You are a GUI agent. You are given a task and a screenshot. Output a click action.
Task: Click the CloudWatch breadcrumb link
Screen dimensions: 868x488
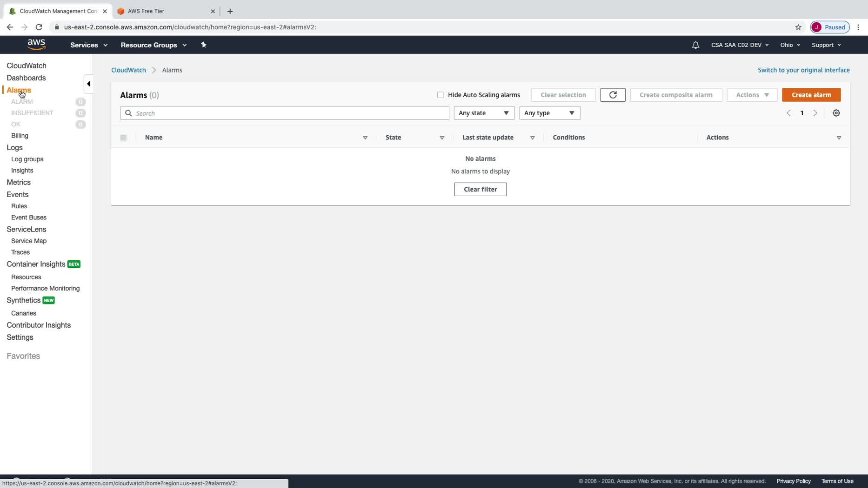(x=128, y=70)
